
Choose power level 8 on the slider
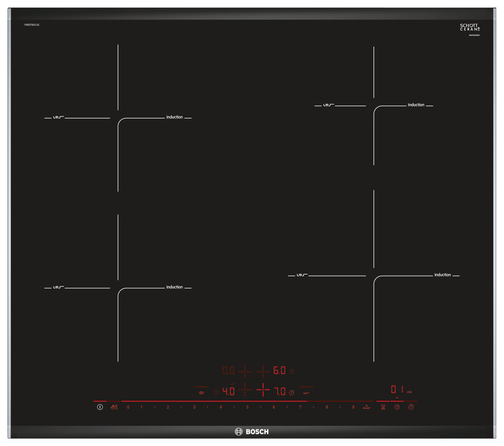point(327,407)
